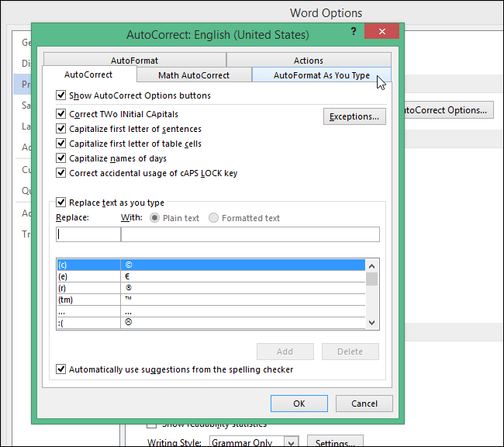Click the AutoCorrect Options button in Word Options
The height and width of the screenshot is (447, 504).
pos(449,110)
